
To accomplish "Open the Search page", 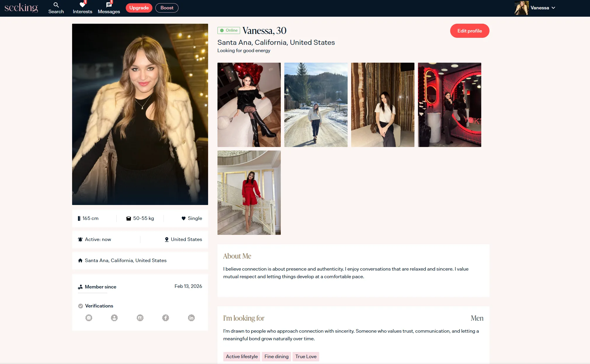I will (56, 8).
